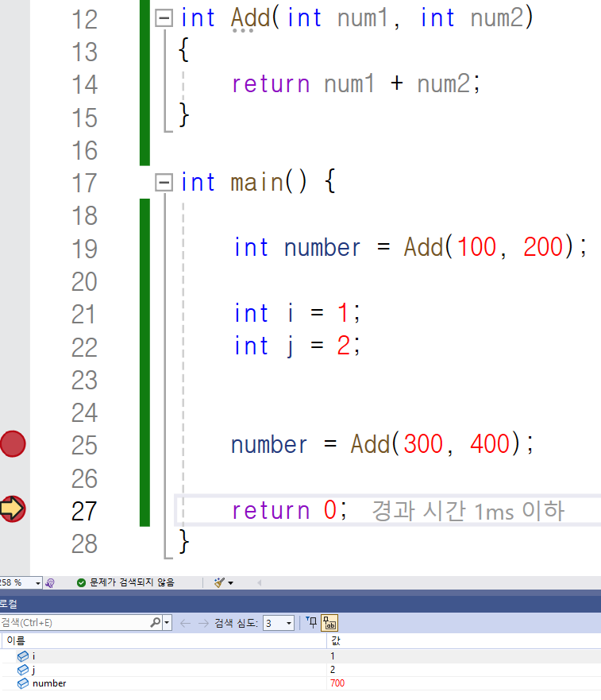Click the current-statement arrow on line 27
601x700 pixels.
[x=13, y=509]
